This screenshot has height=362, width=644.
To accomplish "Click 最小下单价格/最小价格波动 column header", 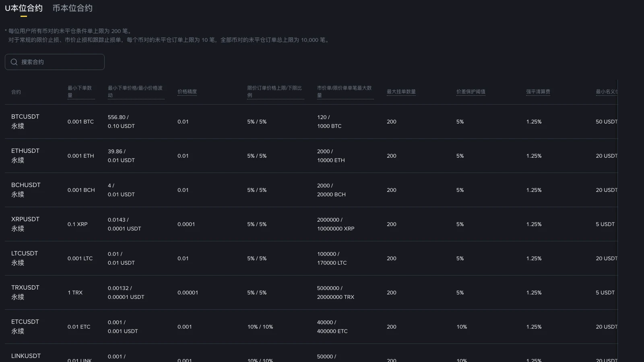I will pos(136,92).
